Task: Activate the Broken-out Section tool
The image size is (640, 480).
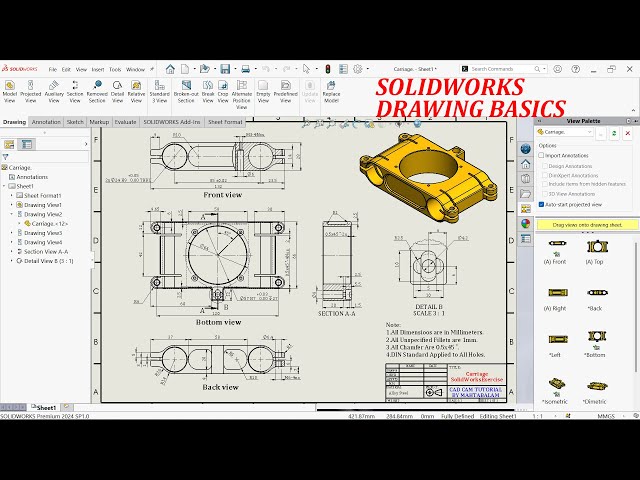Action: (186, 91)
